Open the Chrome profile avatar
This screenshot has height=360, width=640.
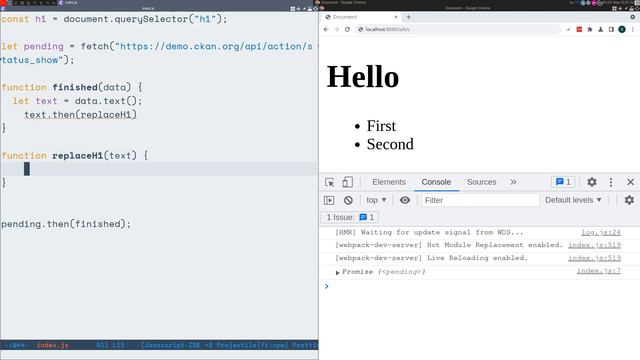622,29
